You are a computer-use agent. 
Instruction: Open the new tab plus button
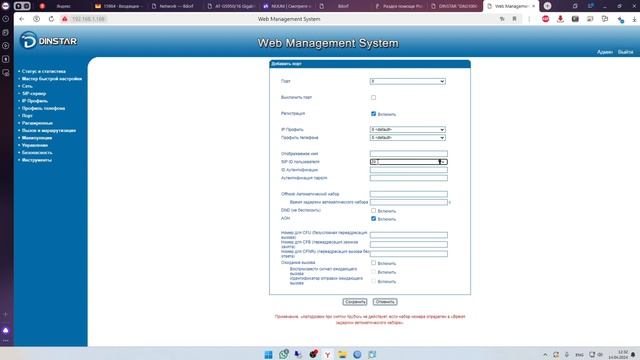coord(547,6)
